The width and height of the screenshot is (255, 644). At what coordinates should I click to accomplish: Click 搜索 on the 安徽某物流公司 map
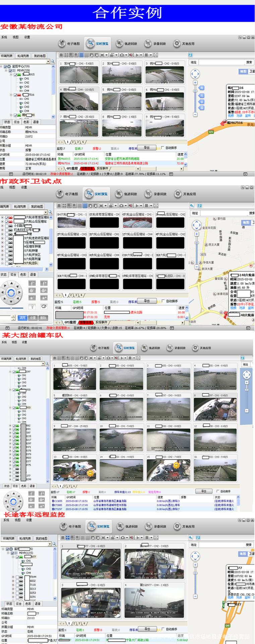coord(249,62)
